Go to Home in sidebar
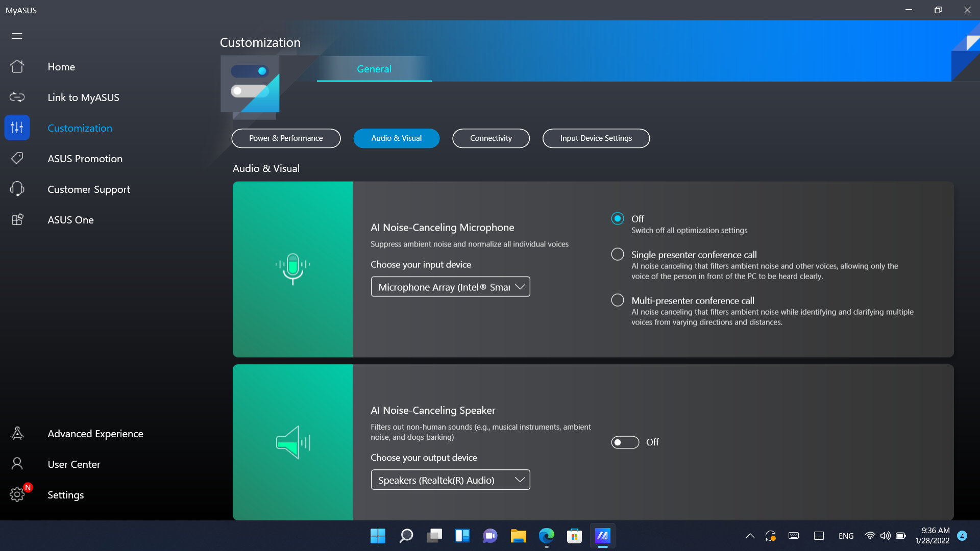 click(x=61, y=67)
